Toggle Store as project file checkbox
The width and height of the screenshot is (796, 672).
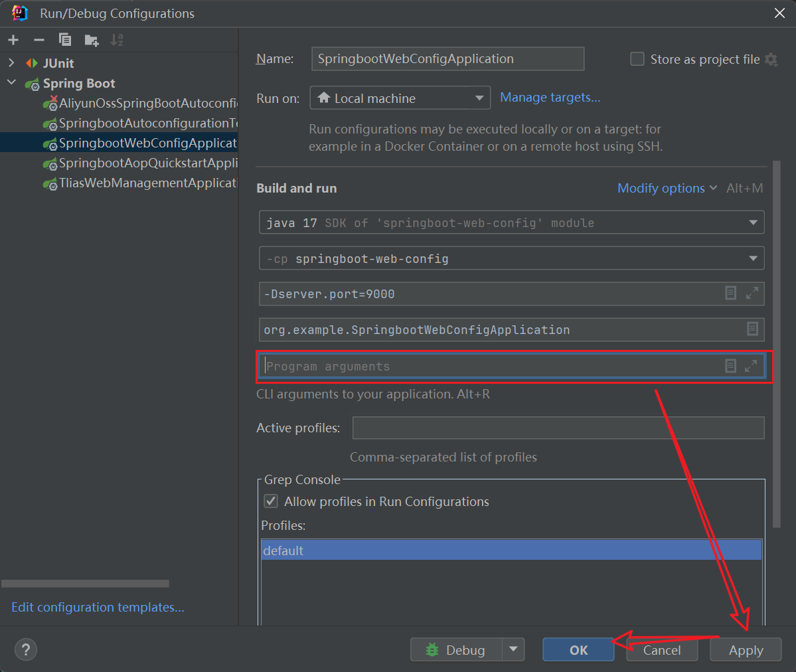click(x=637, y=59)
